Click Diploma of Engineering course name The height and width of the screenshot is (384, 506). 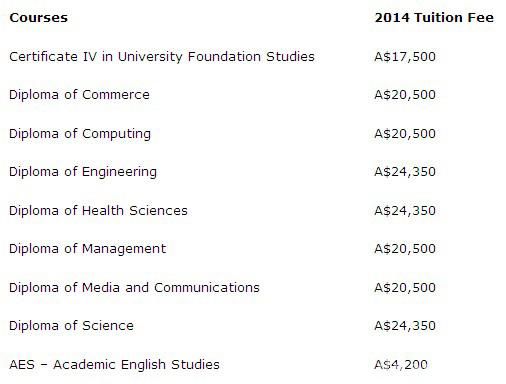click(x=83, y=172)
